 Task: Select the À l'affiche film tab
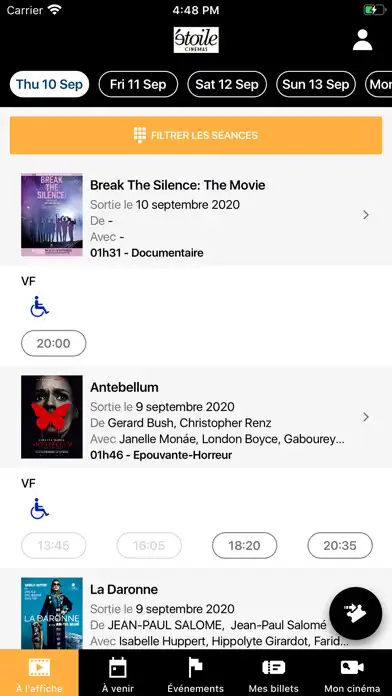coord(39,673)
